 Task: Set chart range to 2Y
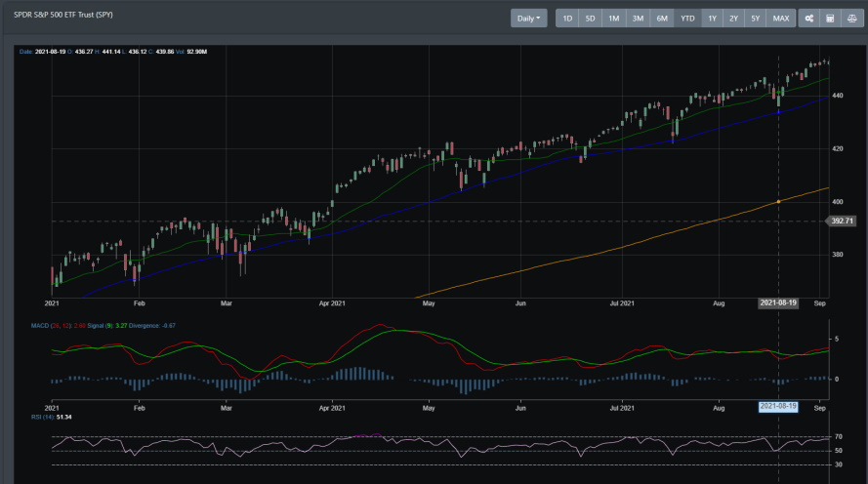pyautogui.click(x=733, y=19)
